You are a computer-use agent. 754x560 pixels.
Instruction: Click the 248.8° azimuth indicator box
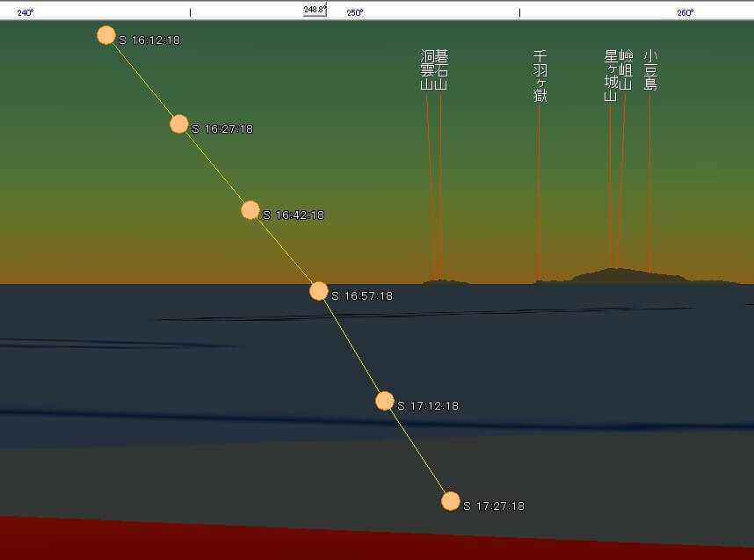tap(315, 9)
